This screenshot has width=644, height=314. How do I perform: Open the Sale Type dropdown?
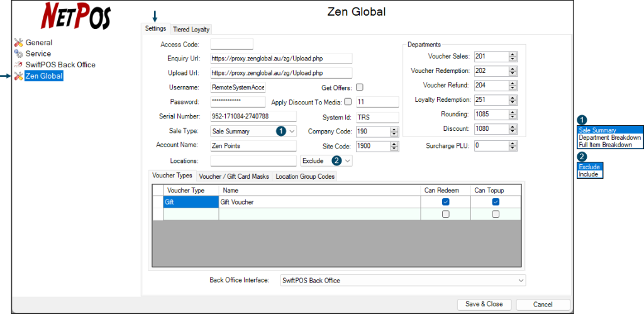point(292,131)
